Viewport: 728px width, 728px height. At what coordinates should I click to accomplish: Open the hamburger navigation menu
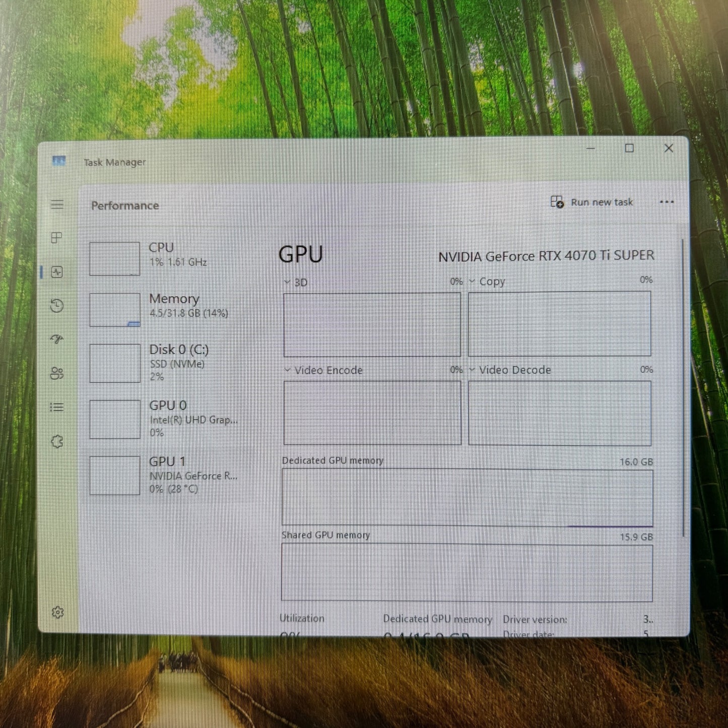(57, 204)
